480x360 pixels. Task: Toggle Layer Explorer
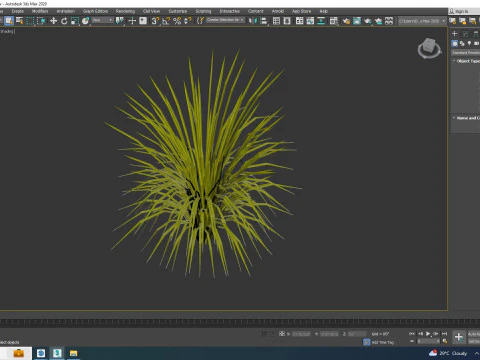(287, 21)
